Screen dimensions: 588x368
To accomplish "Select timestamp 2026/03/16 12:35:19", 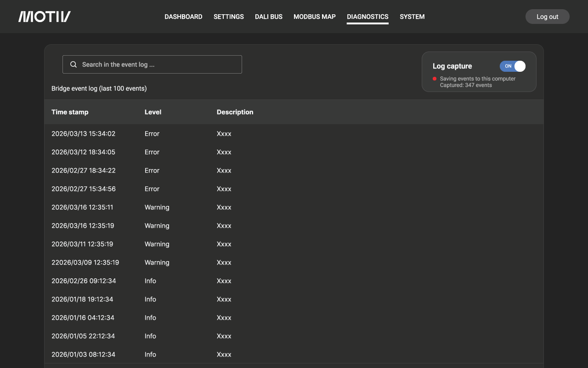I will (83, 225).
